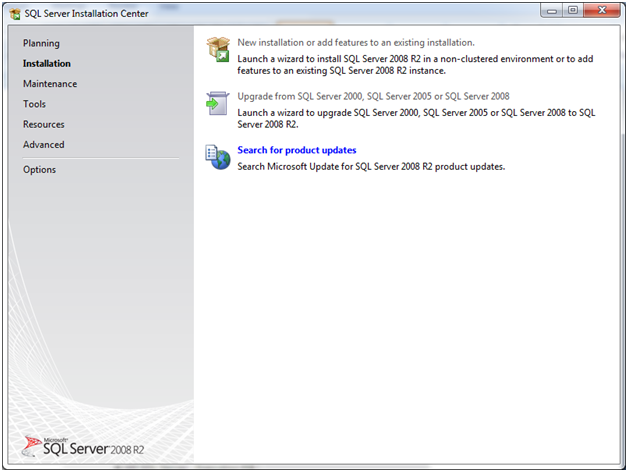Open the Maintenance section
The height and width of the screenshot is (472, 628).
[50, 84]
